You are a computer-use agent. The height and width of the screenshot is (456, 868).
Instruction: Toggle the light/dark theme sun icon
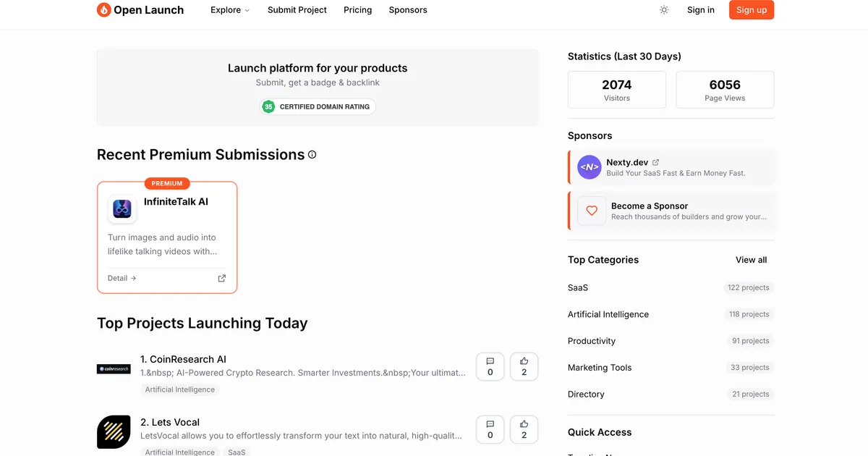point(664,10)
